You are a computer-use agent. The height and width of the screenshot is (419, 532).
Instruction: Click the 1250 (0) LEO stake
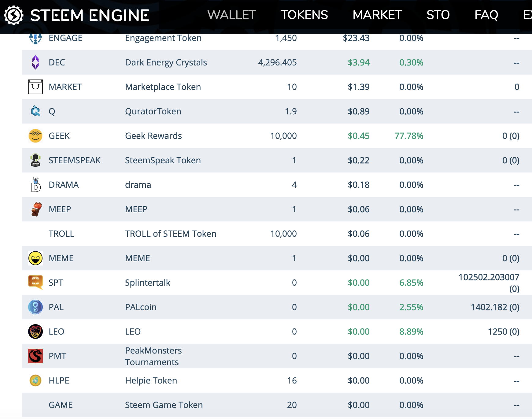pos(504,332)
